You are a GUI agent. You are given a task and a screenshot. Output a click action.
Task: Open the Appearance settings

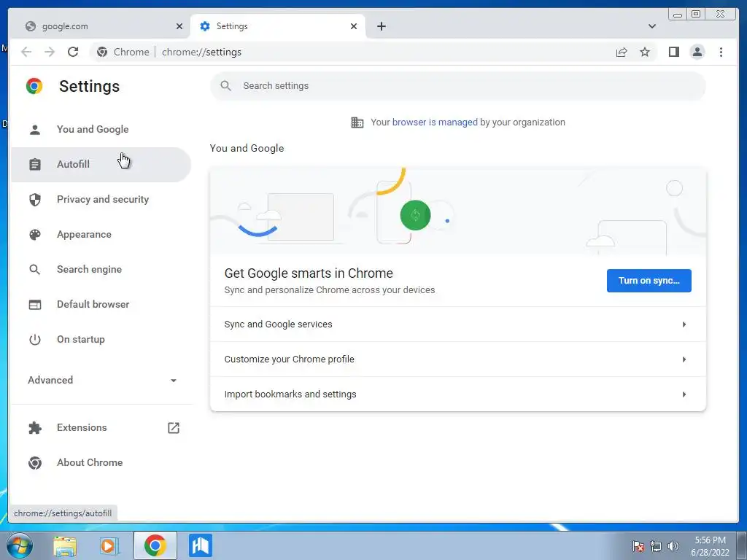(101, 234)
